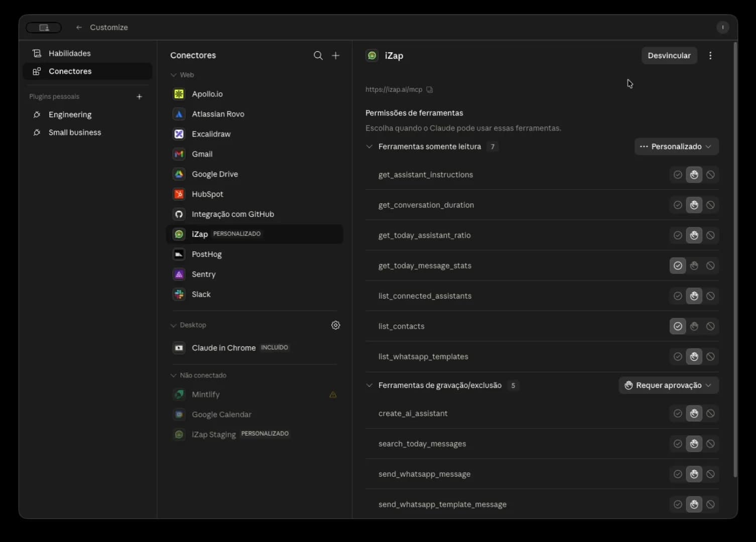The width and height of the screenshot is (756, 542).
Task: Open iZap connector more options menu
Action: coord(710,56)
